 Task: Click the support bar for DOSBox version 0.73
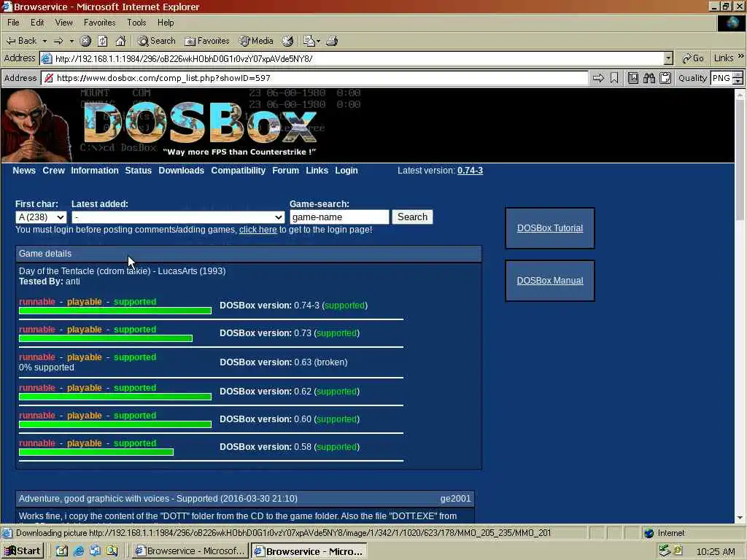click(x=105, y=338)
